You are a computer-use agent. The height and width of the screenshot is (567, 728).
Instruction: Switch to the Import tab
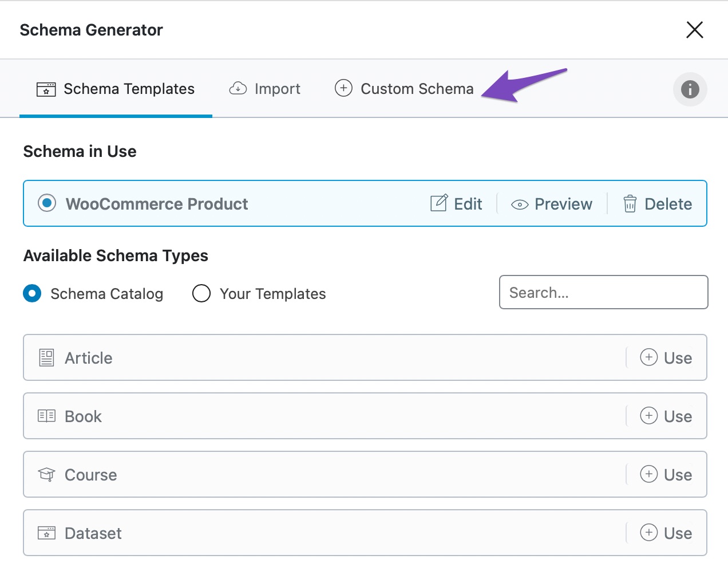pos(264,89)
